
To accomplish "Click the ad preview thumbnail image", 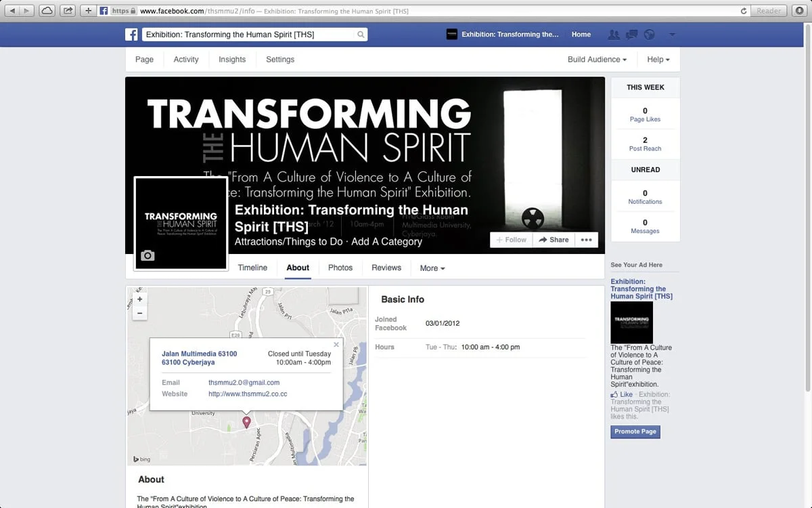I will 631,322.
